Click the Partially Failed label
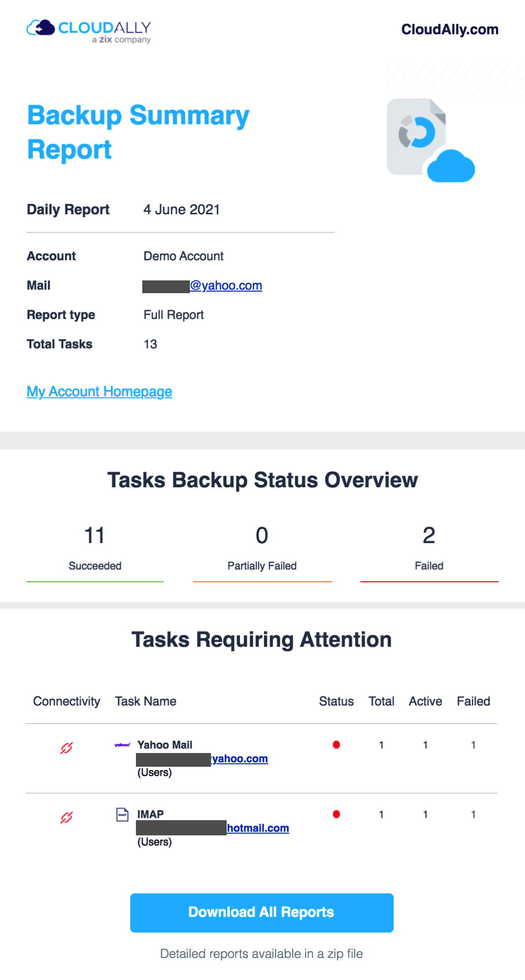This screenshot has width=525, height=980. (x=262, y=566)
